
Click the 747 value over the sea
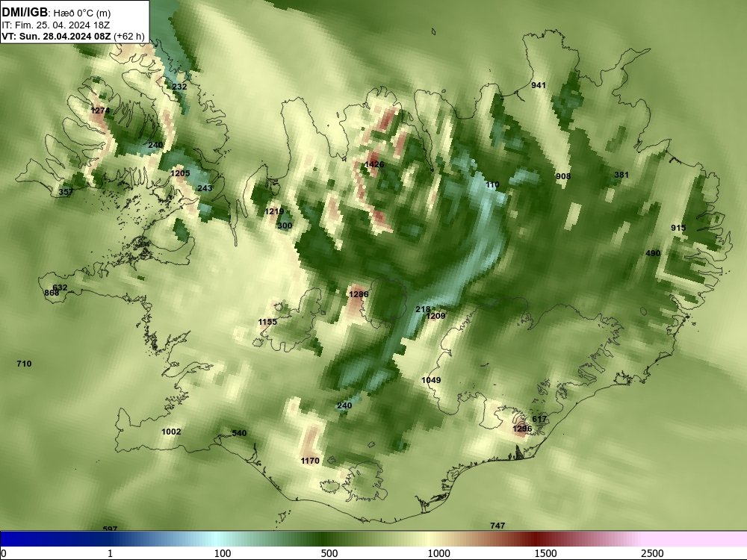(498, 526)
